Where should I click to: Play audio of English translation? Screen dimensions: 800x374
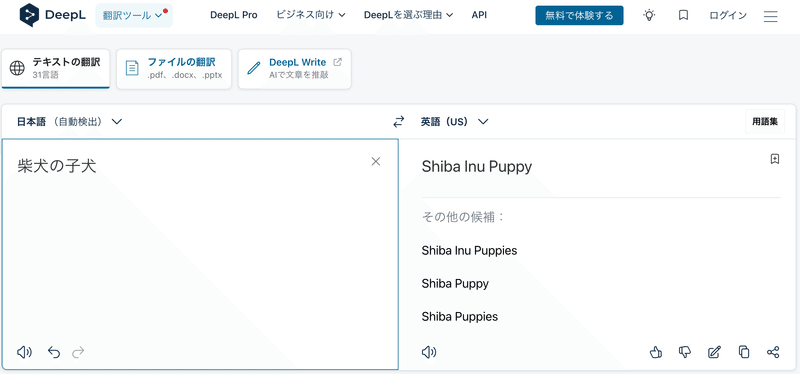tap(429, 352)
